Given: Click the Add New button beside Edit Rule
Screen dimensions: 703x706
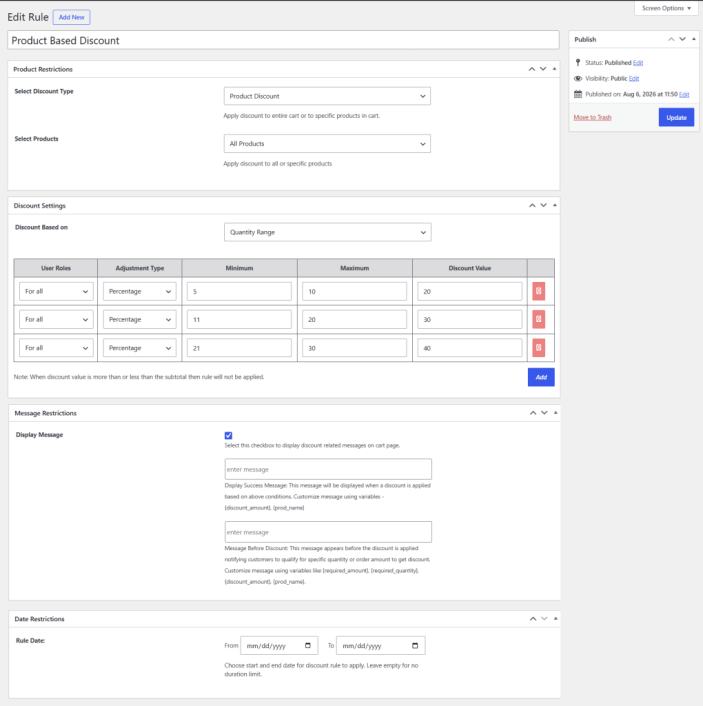Looking at the screenshot, I should pos(72,17).
